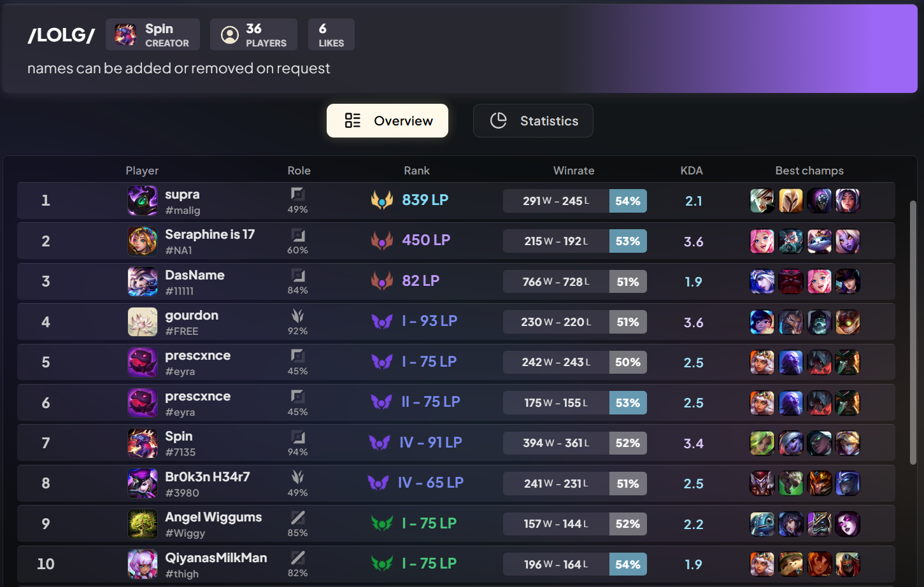Click the first best champ in supra's row
This screenshot has height=587, width=924.
coord(762,201)
